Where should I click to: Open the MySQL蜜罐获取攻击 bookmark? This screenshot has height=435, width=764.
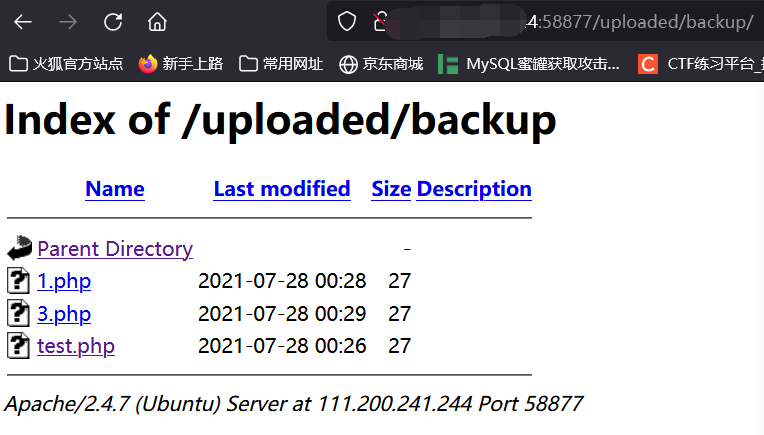529,64
